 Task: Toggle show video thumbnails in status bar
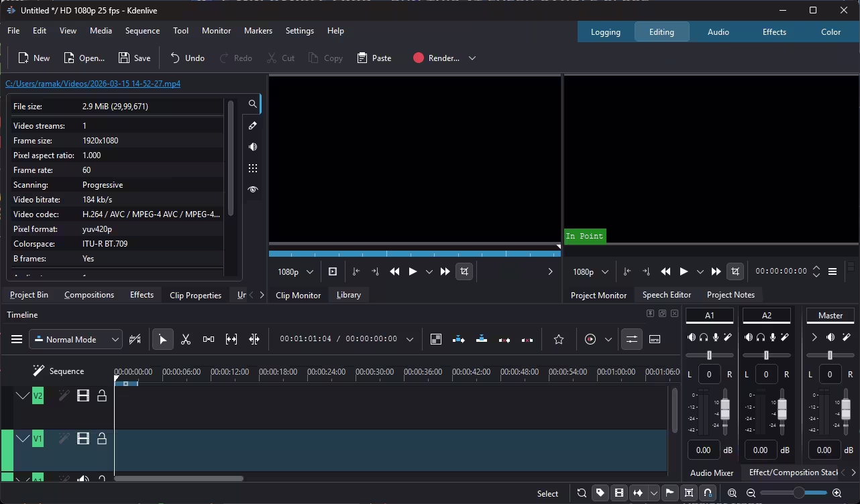coord(619,493)
